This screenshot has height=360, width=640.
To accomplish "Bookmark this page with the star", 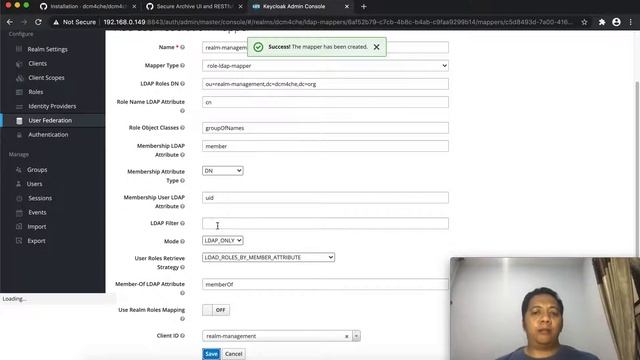I will click(584, 22).
